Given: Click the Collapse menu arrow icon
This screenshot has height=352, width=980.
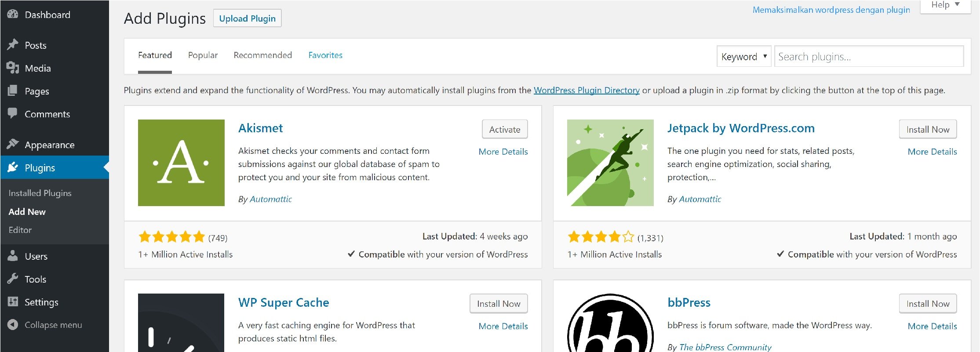Looking at the screenshot, I should 13,324.
